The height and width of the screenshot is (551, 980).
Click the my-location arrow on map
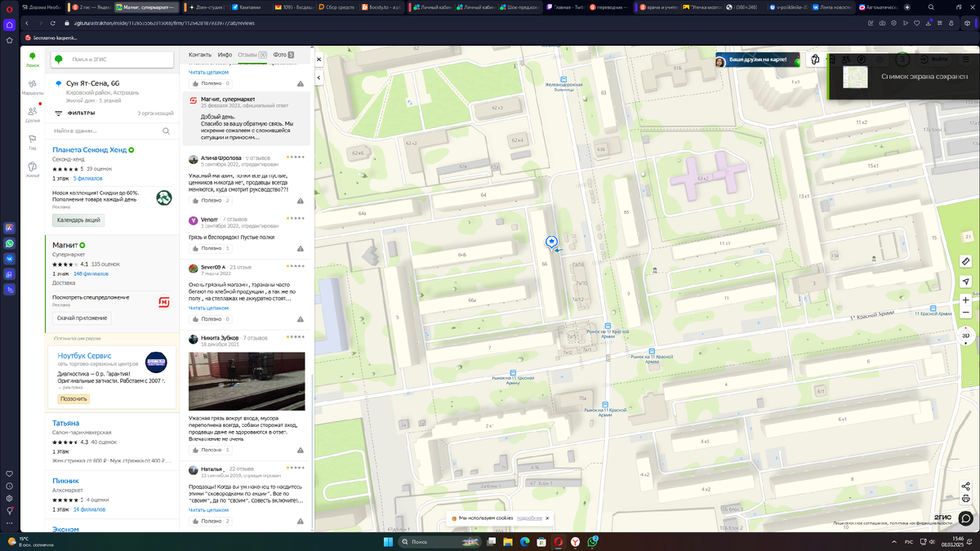click(965, 282)
